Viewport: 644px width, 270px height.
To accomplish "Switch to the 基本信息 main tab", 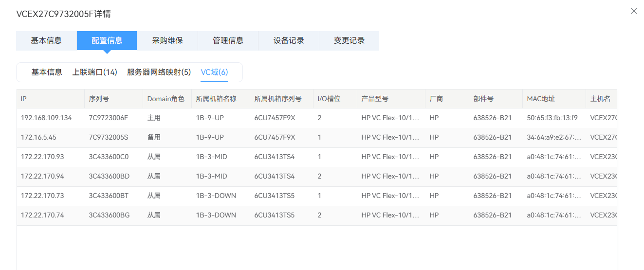I will click(46, 40).
